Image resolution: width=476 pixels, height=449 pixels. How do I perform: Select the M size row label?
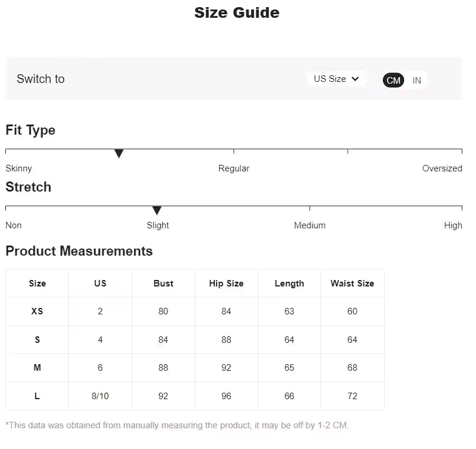pyautogui.click(x=37, y=368)
